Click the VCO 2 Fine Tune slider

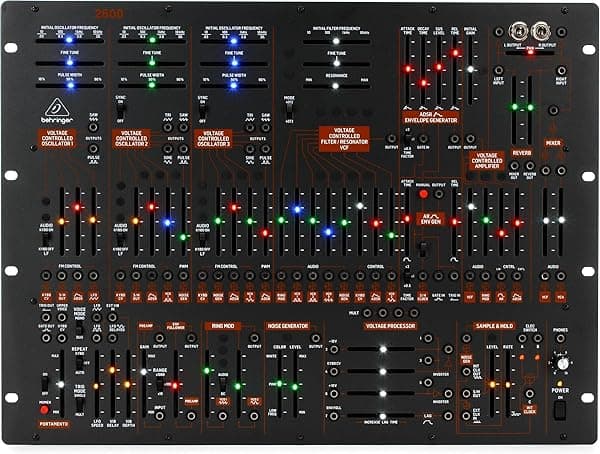[152, 62]
